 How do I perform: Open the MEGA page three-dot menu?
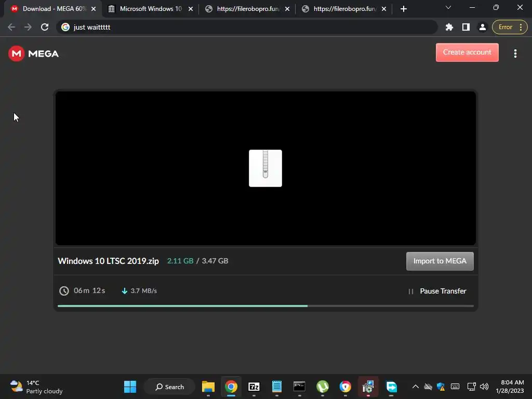[x=515, y=54]
